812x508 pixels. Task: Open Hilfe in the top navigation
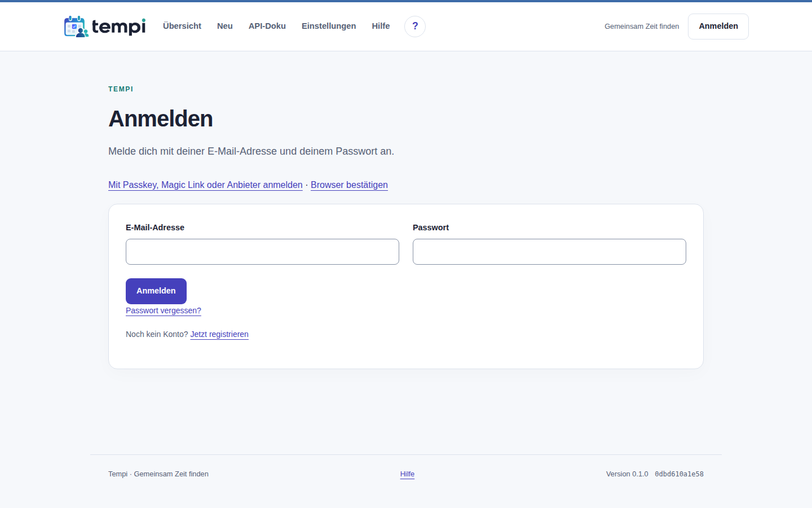pyautogui.click(x=381, y=26)
